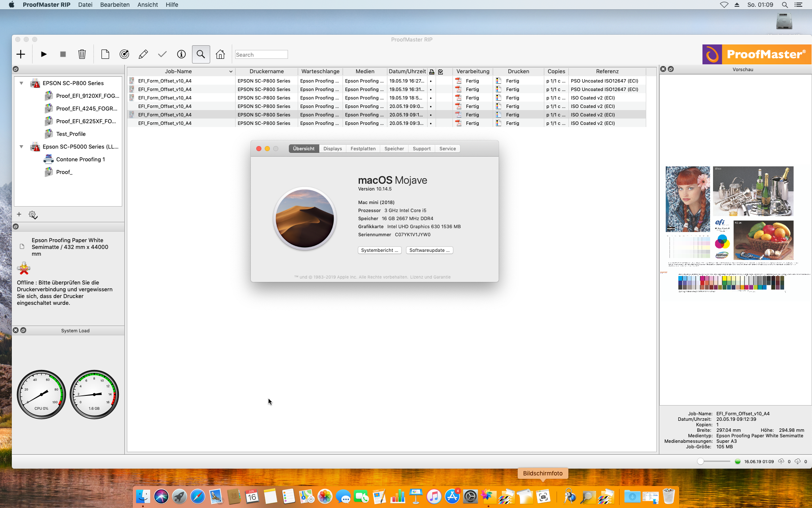The width and height of the screenshot is (812, 508).
Task: Click the Search input field
Action: pos(261,55)
